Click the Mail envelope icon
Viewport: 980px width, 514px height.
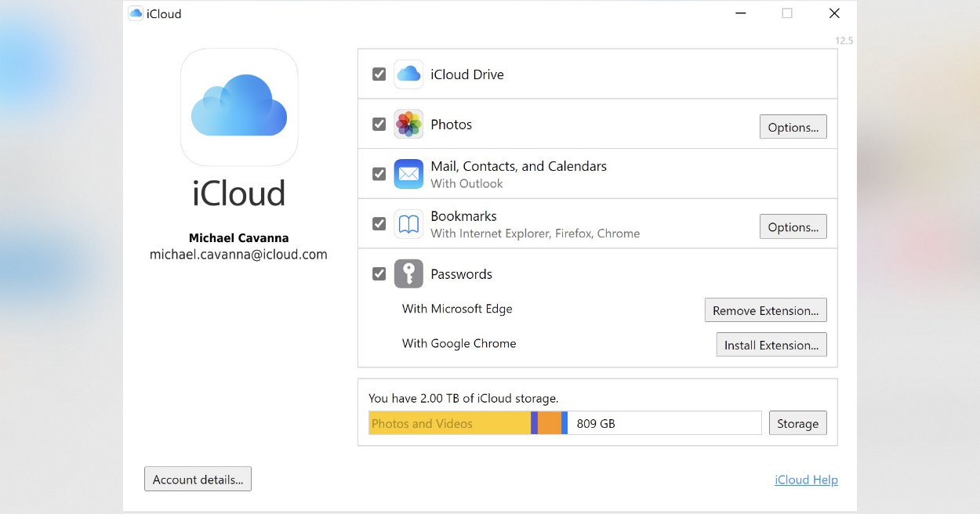pos(408,174)
